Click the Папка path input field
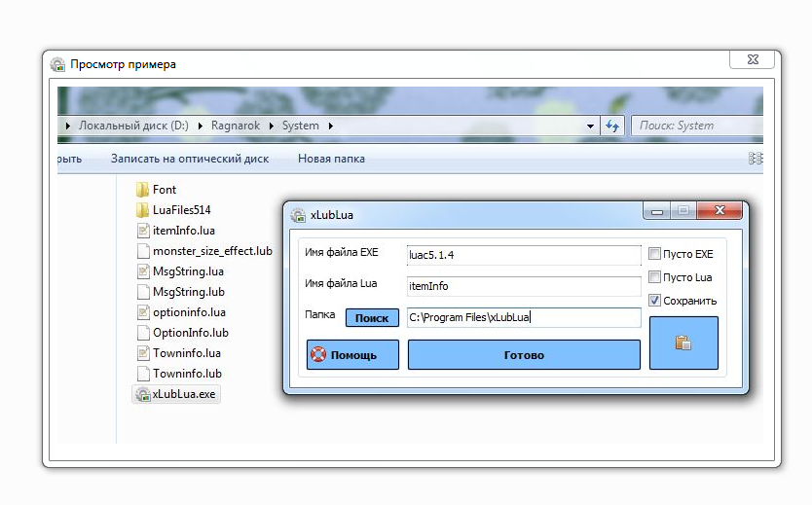812x505 pixels. coord(524,317)
